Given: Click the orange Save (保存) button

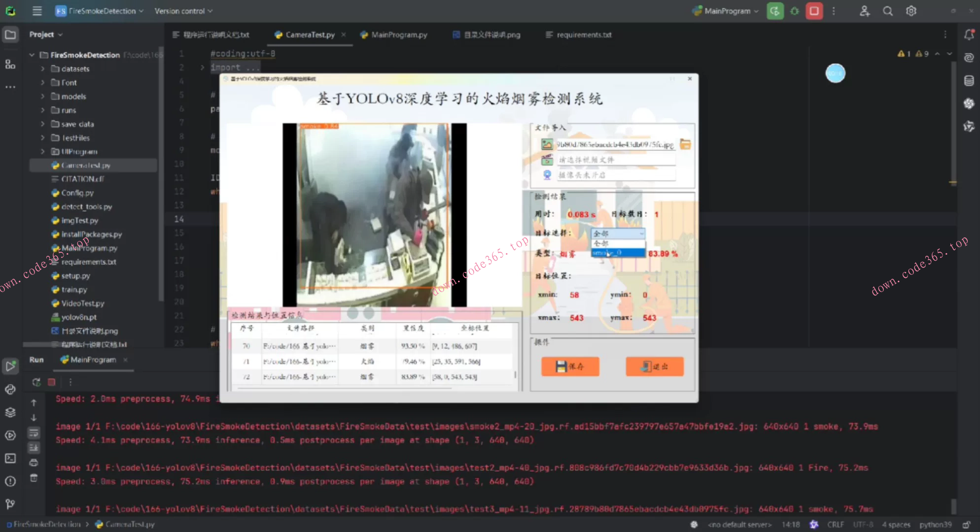Looking at the screenshot, I should 570,366.
